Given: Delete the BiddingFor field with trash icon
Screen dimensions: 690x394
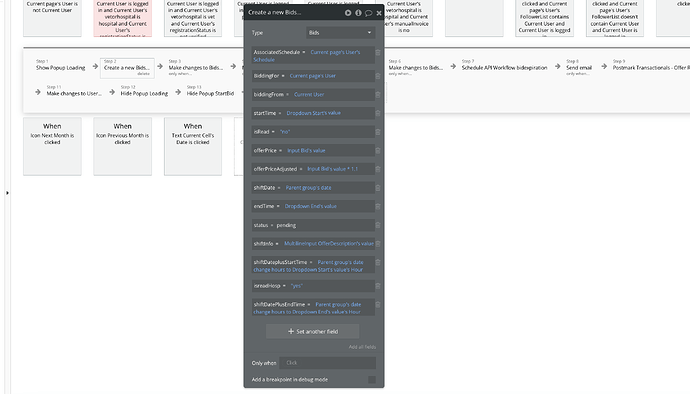Looking at the screenshot, I should [378, 76].
